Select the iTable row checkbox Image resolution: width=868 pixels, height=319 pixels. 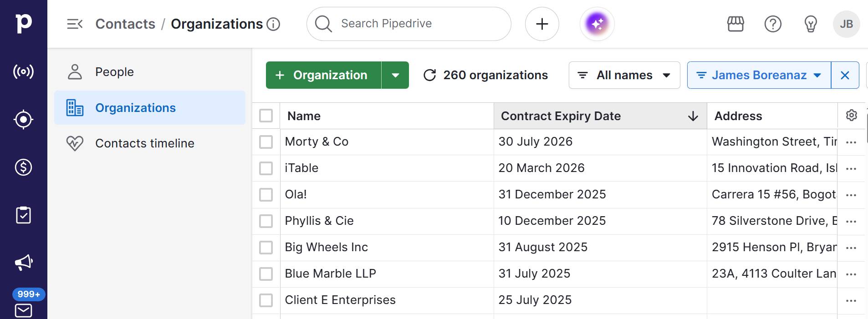point(266,168)
